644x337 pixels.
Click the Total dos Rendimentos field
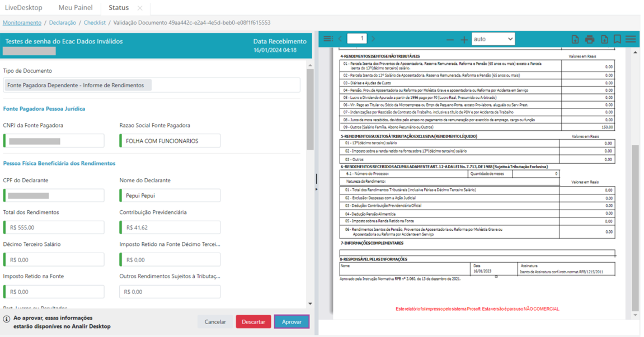pos(54,227)
